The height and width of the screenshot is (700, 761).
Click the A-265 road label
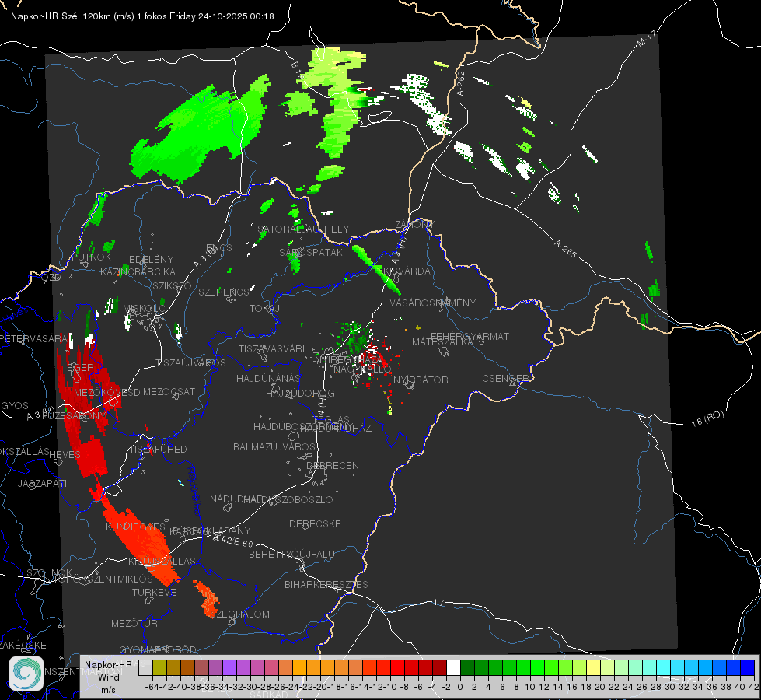click(x=566, y=248)
